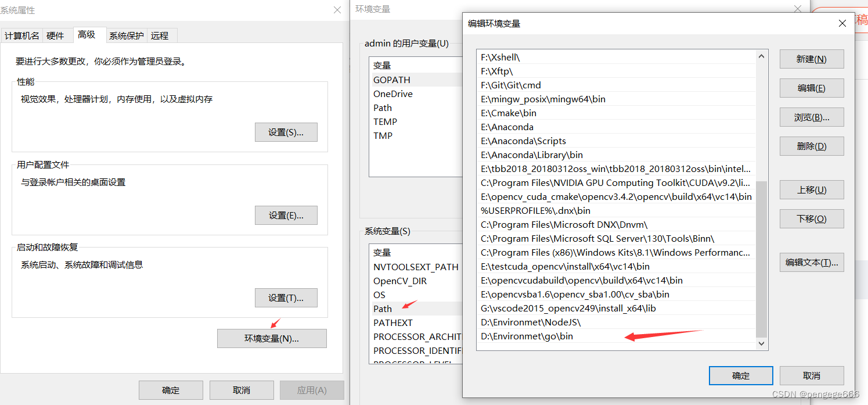
Task: Click 设置(S) button under 性能
Action: (x=286, y=132)
